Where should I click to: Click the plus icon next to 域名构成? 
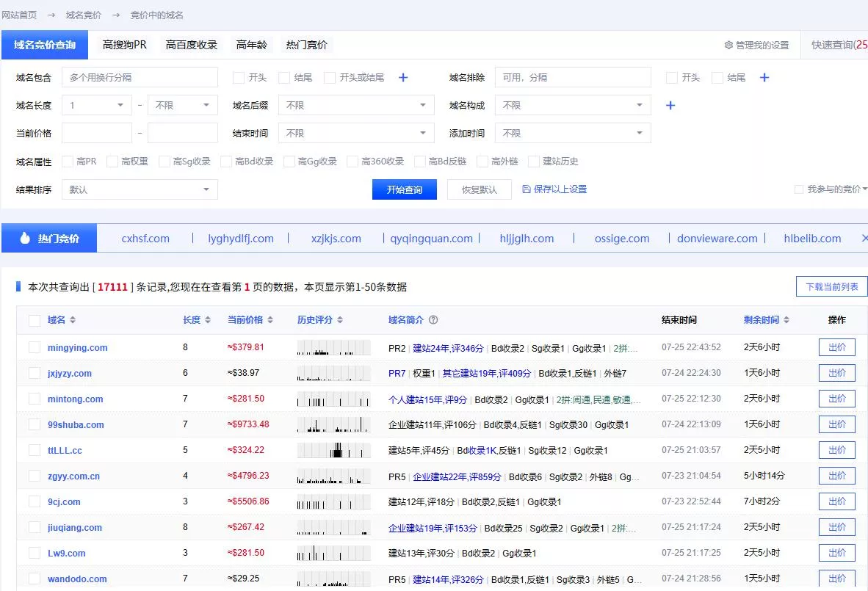pos(670,106)
